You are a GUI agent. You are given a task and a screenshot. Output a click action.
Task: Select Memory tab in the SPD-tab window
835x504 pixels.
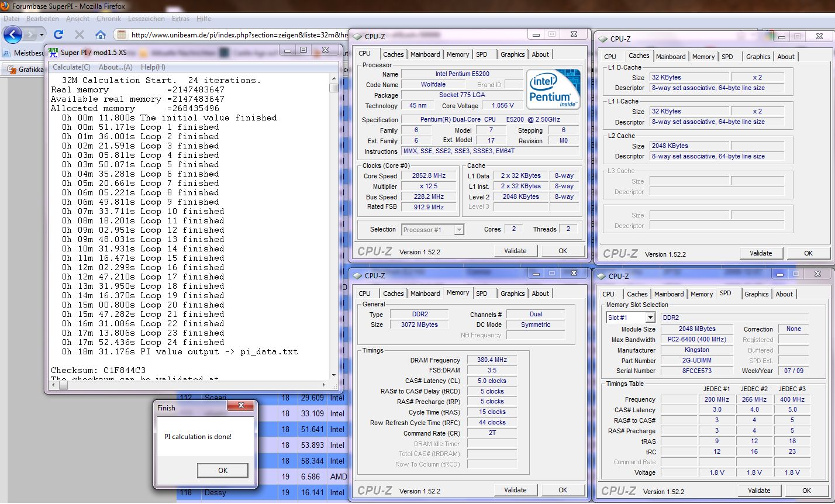pyautogui.click(x=702, y=294)
